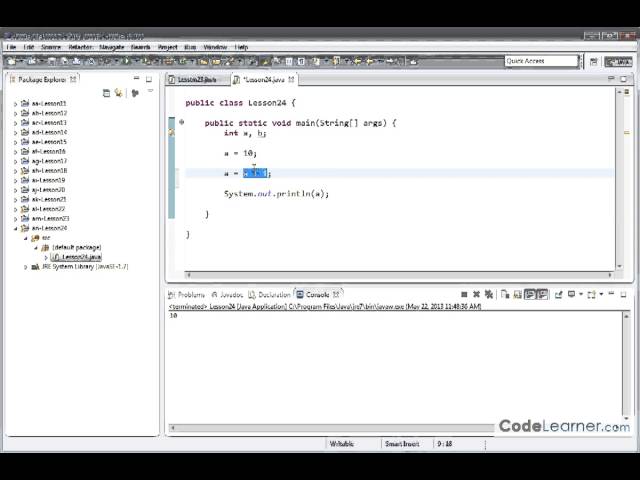
Task: Click Back navigation yellow arrow
Action: (x=370, y=61)
